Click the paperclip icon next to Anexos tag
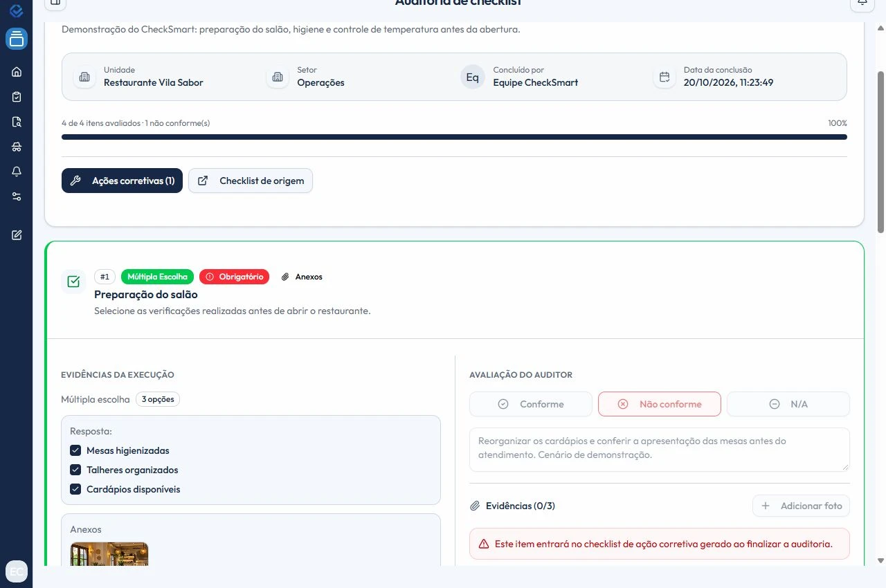The height and width of the screenshot is (588, 886). tap(285, 277)
